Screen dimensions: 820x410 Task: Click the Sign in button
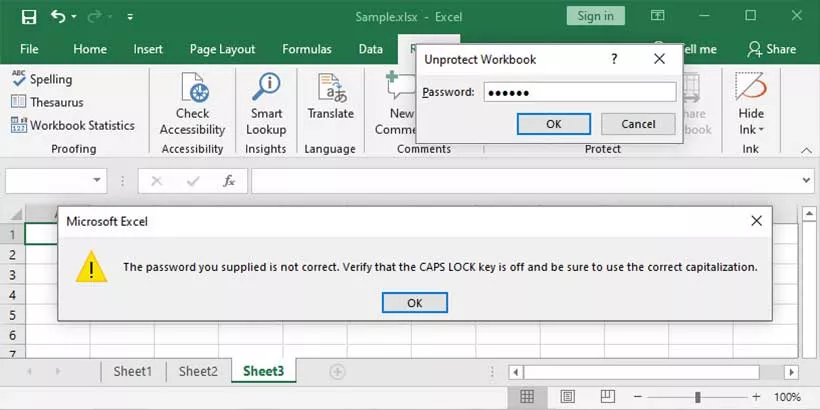[x=595, y=16]
